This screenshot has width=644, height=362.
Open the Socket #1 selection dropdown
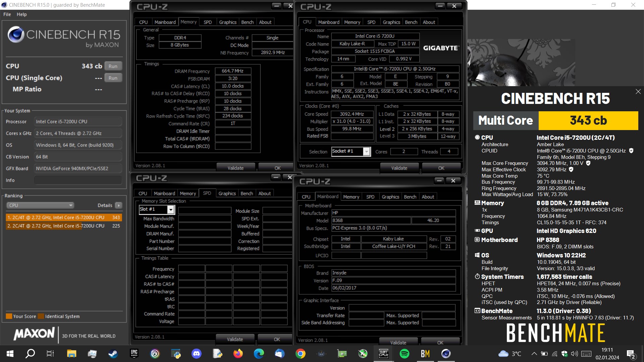(351, 152)
